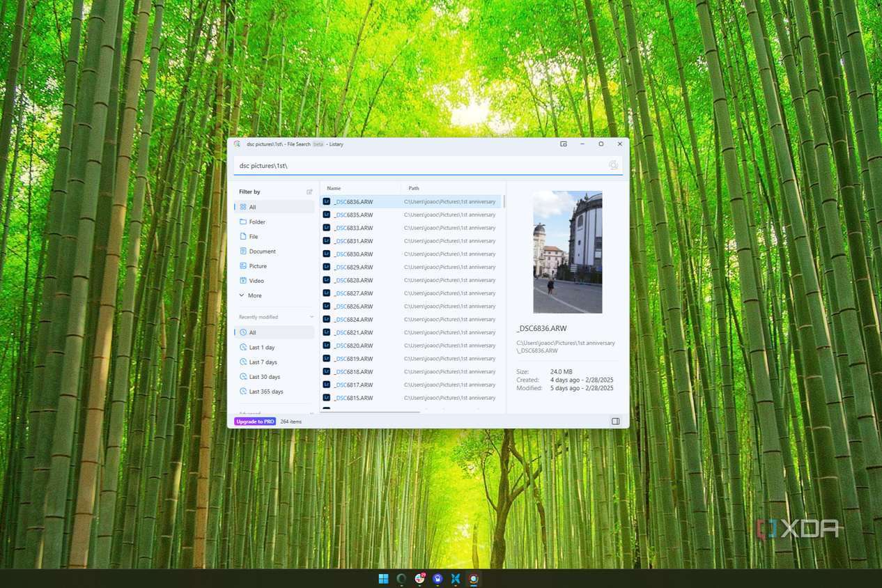Click the Lightroom icon beside _DSC6831.ARW
The width and height of the screenshot is (882, 588).
tap(326, 241)
